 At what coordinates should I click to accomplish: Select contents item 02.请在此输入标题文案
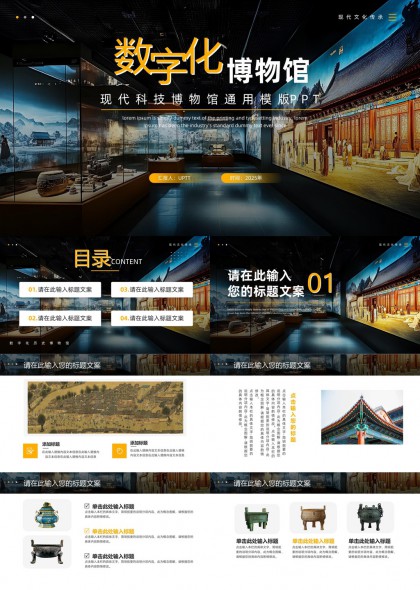coord(60,318)
